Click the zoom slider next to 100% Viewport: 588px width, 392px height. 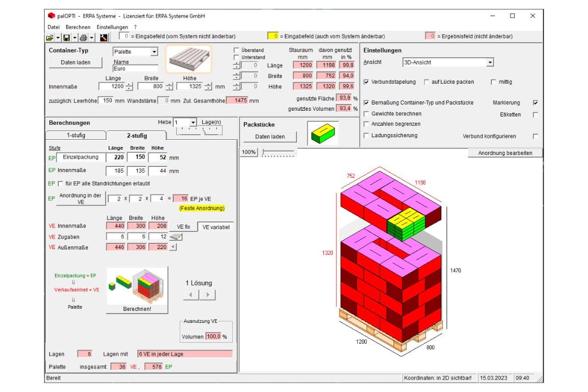tap(278, 152)
